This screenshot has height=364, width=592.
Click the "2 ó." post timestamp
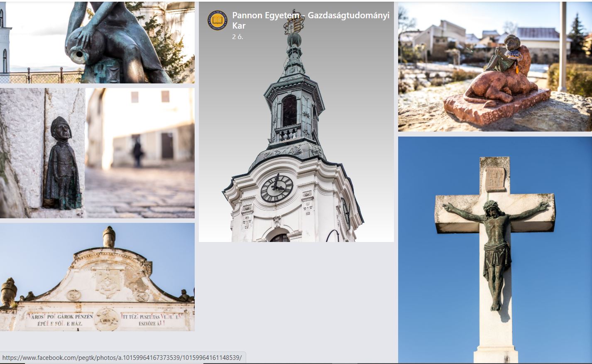pyautogui.click(x=237, y=37)
